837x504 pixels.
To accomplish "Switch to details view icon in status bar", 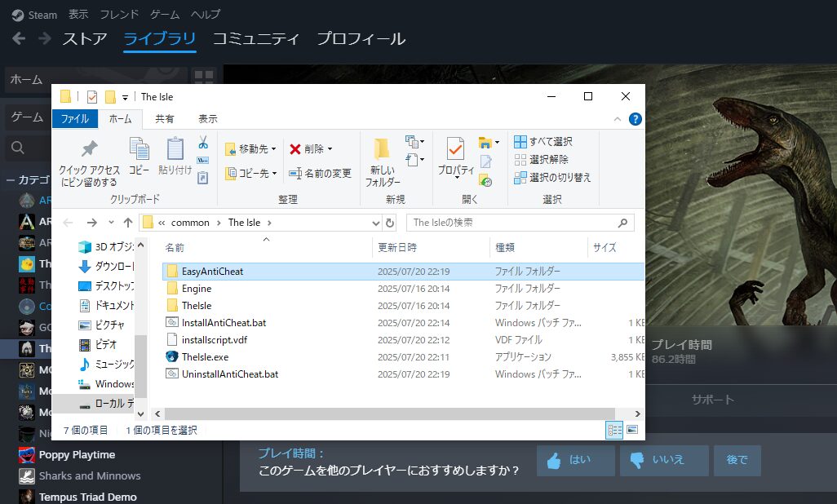I will (614, 430).
